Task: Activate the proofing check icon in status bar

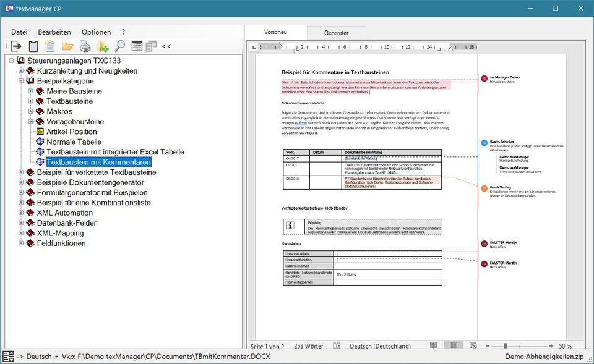Action: pyautogui.click(x=336, y=347)
